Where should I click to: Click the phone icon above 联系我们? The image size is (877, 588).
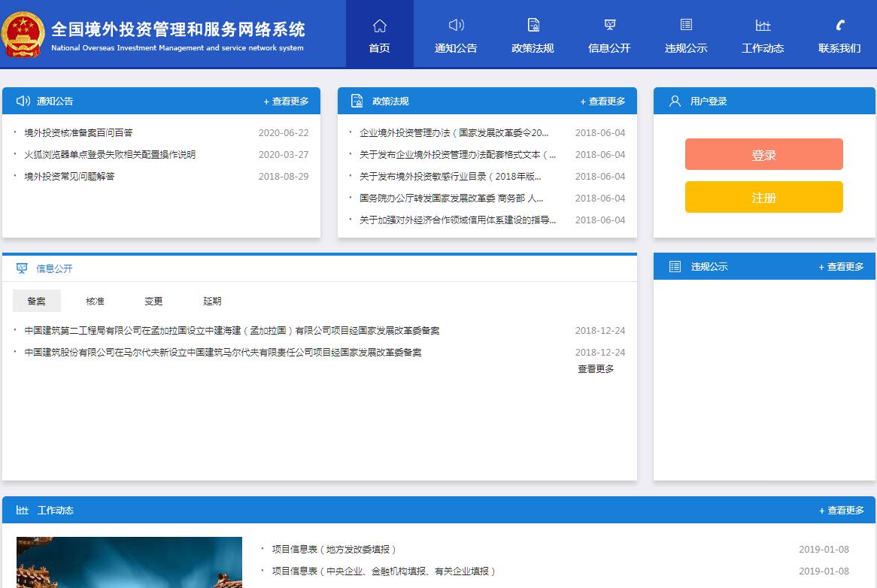[x=839, y=26]
